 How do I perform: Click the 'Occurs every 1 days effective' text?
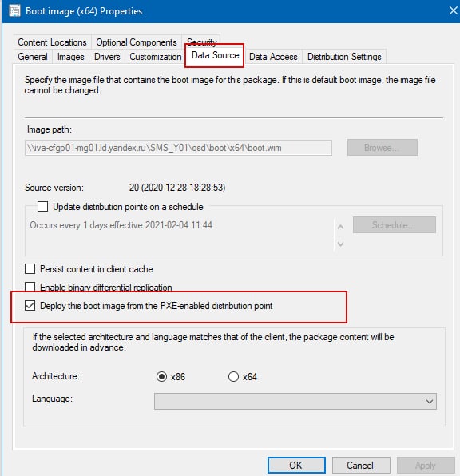(x=121, y=225)
